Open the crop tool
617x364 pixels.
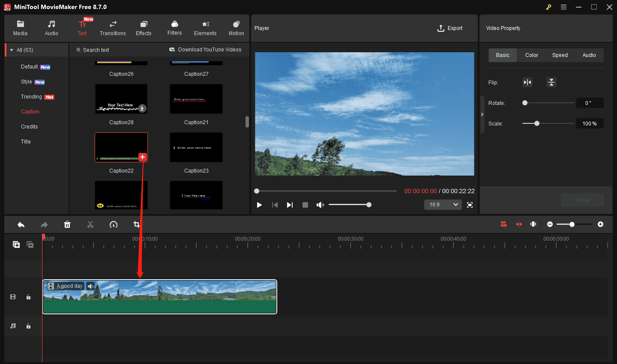pyautogui.click(x=137, y=224)
